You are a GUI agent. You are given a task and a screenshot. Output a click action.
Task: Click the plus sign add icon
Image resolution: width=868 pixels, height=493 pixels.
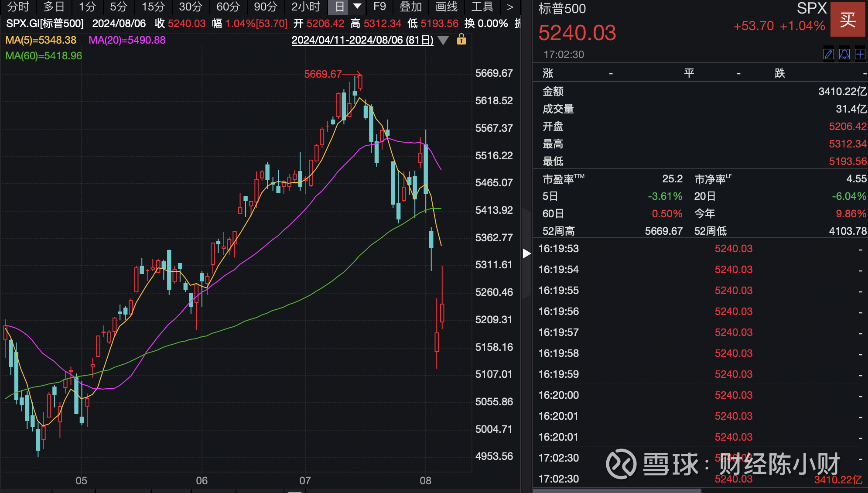[x=860, y=54]
